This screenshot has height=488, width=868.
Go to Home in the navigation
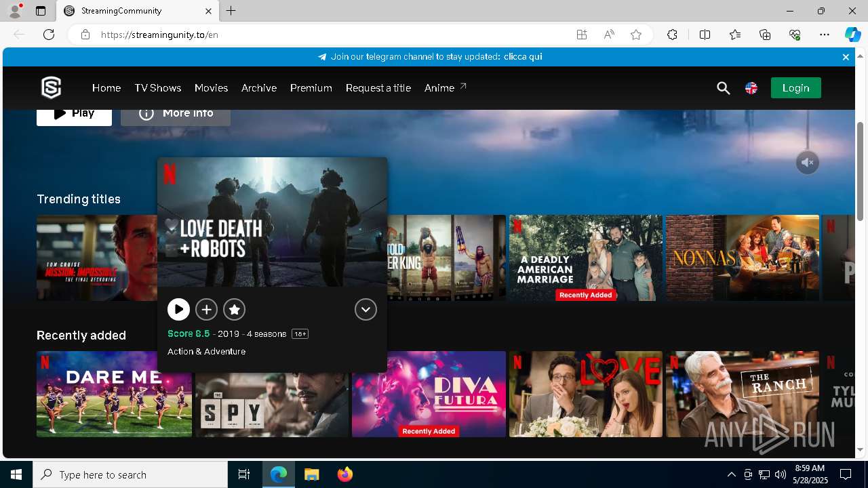click(x=106, y=88)
